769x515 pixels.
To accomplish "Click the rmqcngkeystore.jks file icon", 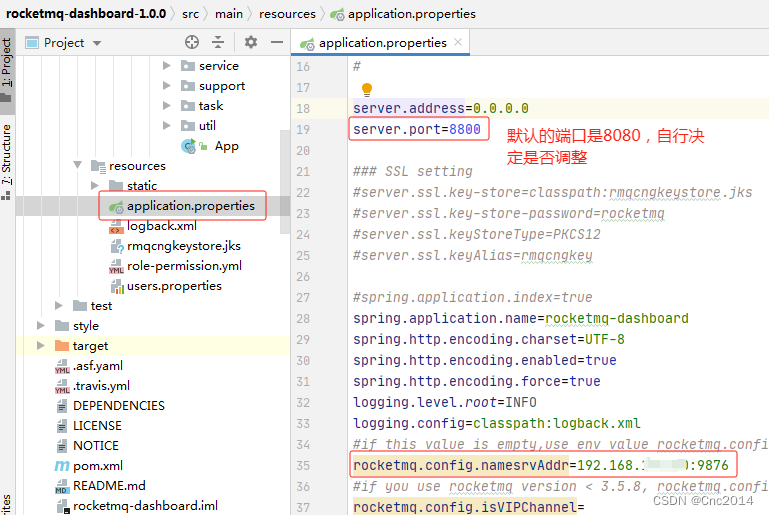I will 117,246.
